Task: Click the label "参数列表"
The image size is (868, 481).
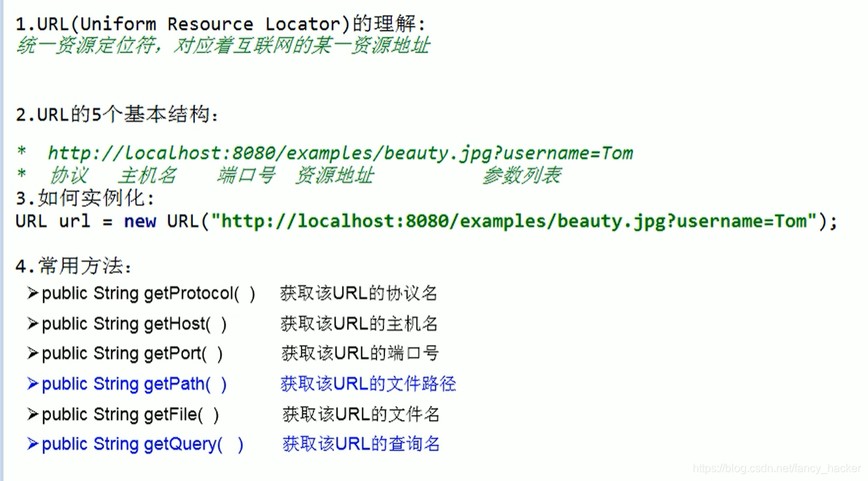Action: [x=521, y=175]
